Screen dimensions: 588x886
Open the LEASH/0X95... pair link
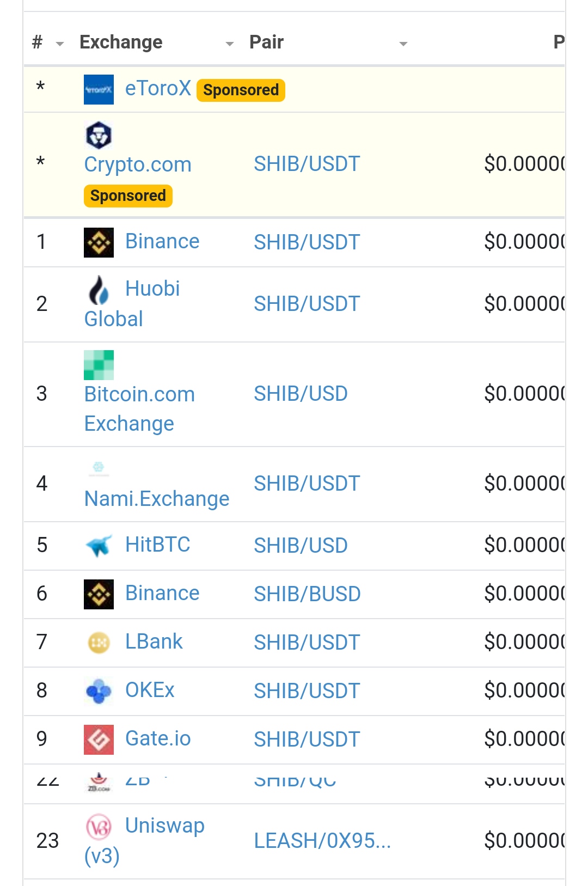(x=322, y=841)
